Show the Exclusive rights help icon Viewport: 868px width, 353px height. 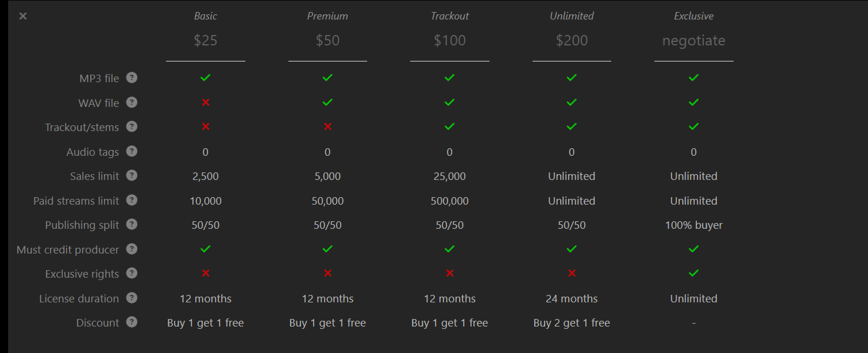click(132, 273)
